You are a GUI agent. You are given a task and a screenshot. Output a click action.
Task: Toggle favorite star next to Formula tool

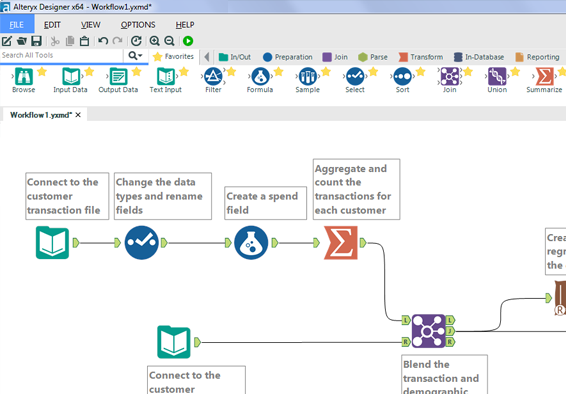coord(278,72)
